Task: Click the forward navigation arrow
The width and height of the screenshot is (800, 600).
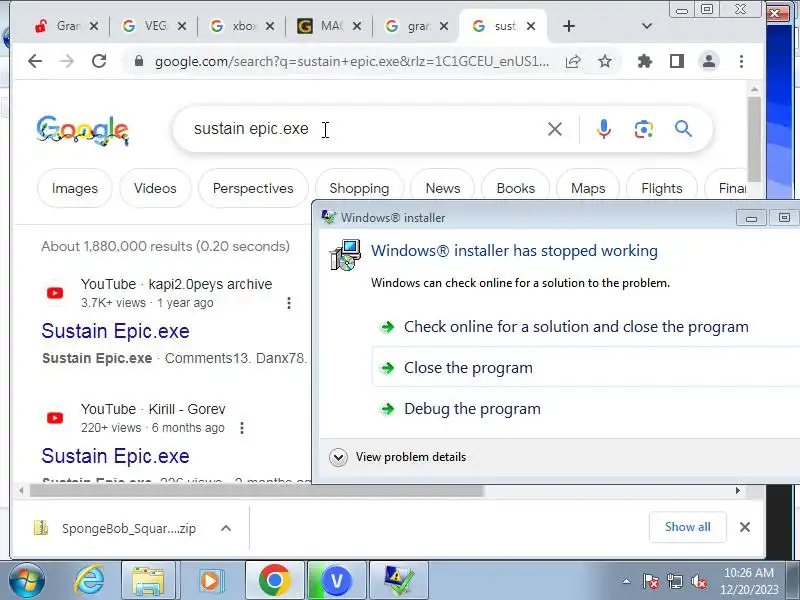Action: click(66, 61)
